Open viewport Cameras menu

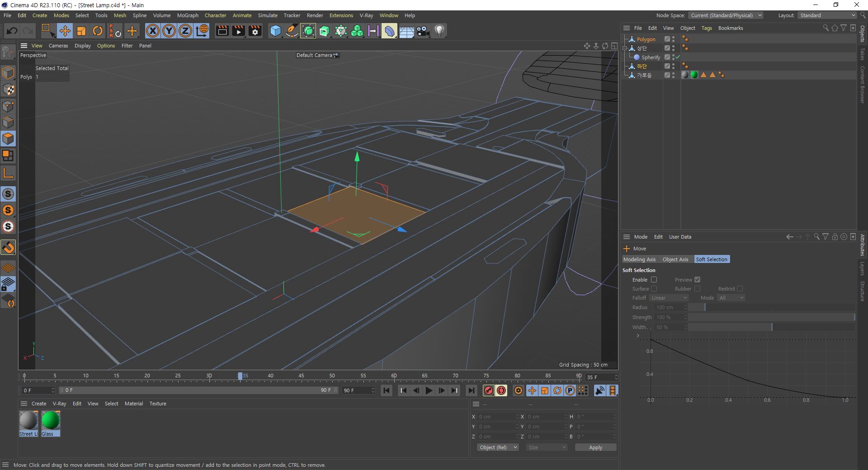58,46
